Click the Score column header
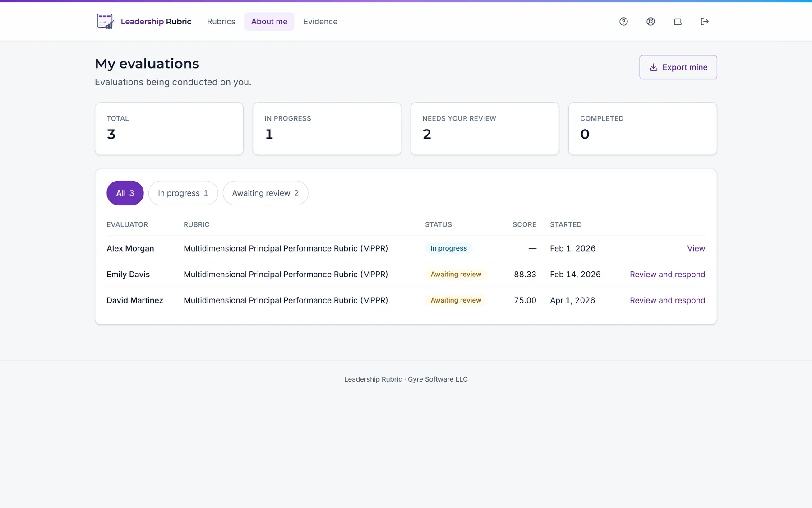812x508 pixels. point(524,224)
